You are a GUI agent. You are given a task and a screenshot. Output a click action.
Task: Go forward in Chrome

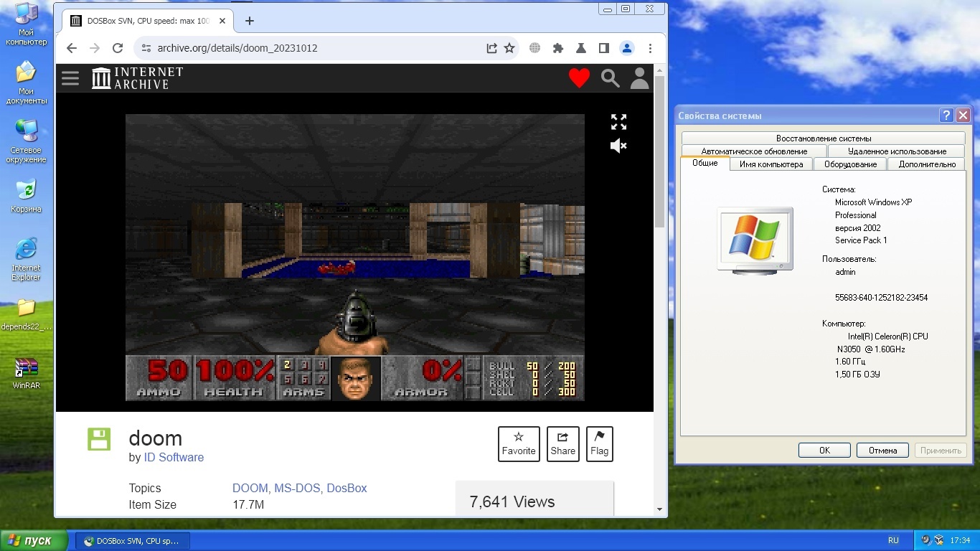pyautogui.click(x=95, y=48)
